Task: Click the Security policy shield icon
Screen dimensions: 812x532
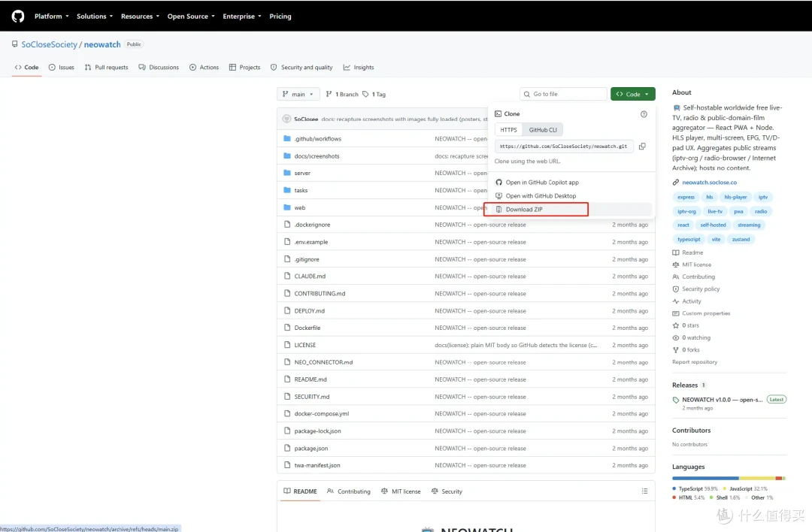Action: [x=676, y=289]
